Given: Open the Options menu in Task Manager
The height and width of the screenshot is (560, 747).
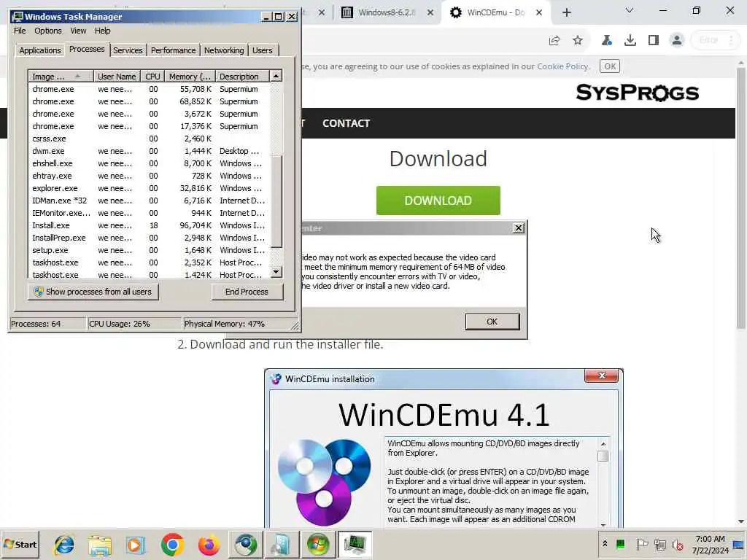Looking at the screenshot, I should coord(48,31).
